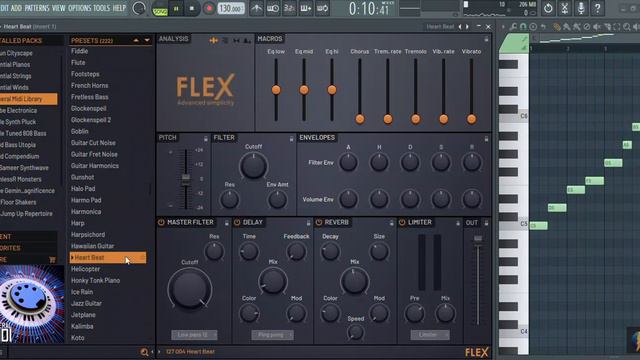Select the pencil draw tool in piano roll
The image size is (640, 360).
(556, 27)
